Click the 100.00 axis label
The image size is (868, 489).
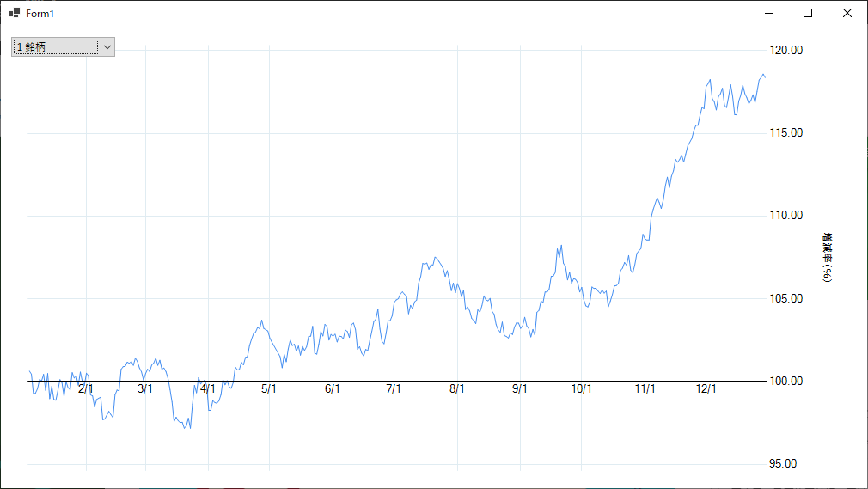tap(786, 381)
